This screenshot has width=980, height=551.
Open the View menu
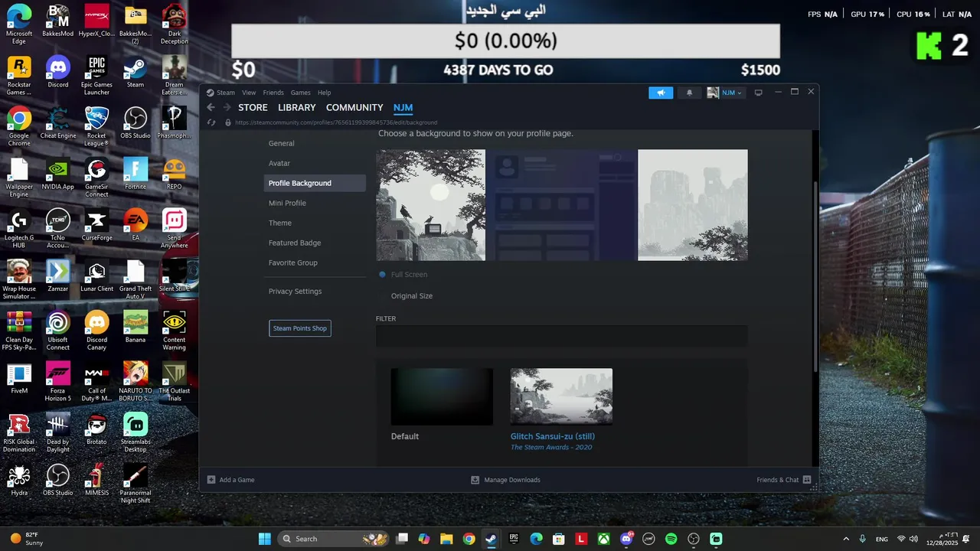(249, 93)
